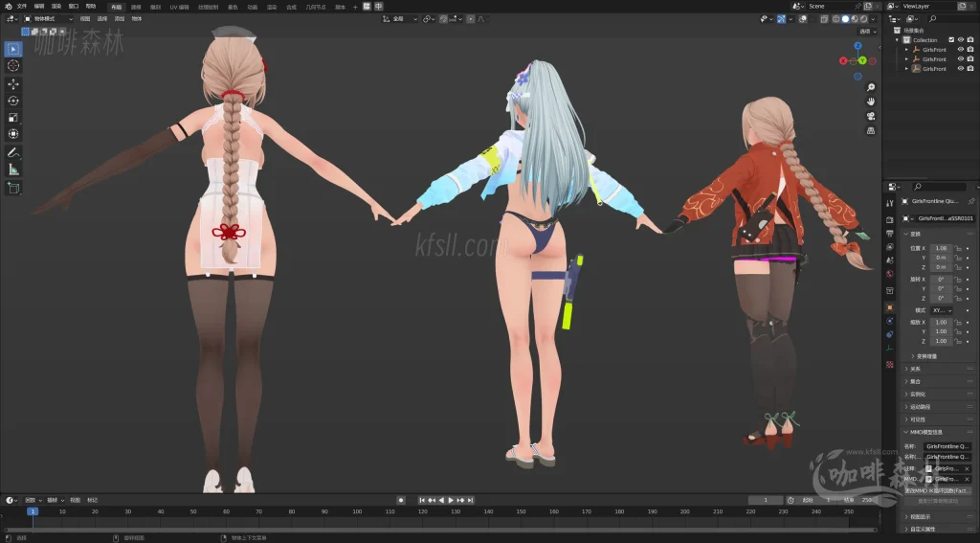
Task: Activate the Scale tool
Action: click(13, 118)
